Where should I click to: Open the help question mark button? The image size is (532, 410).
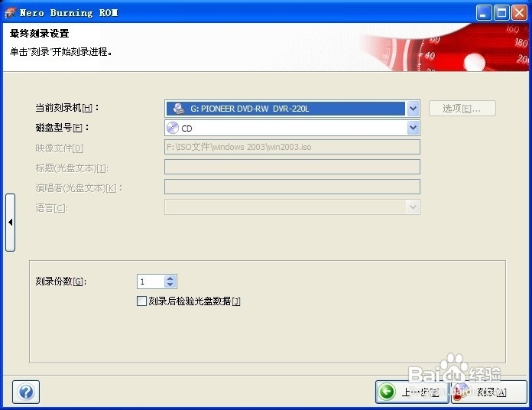coord(26,392)
